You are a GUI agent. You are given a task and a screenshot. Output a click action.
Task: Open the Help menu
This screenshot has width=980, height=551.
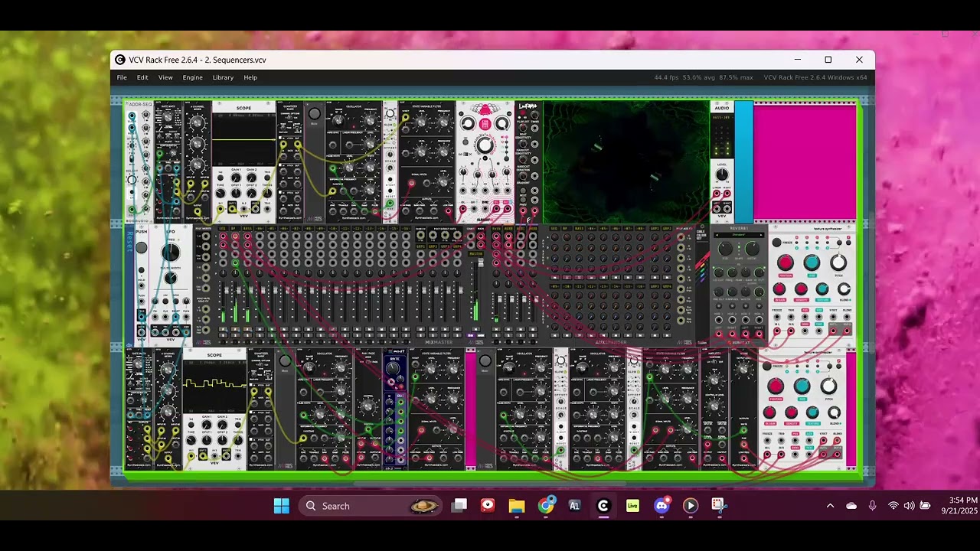(x=250, y=77)
